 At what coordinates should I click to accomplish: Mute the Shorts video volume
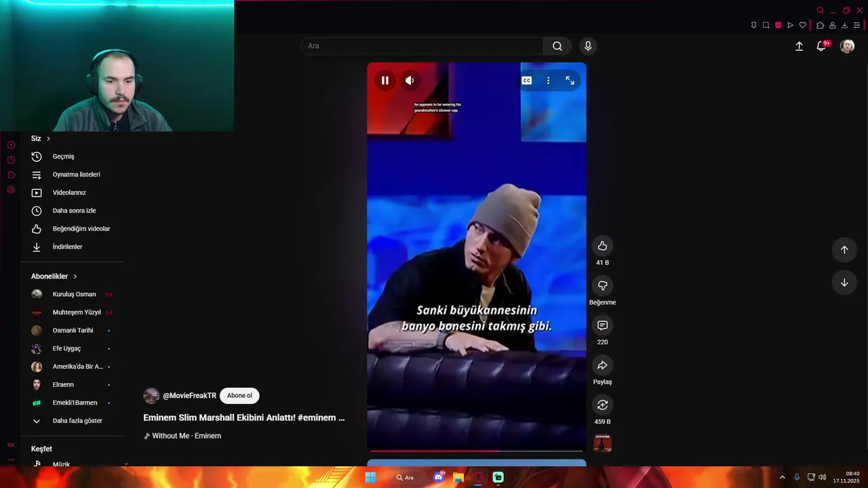(x=410, y=80)
